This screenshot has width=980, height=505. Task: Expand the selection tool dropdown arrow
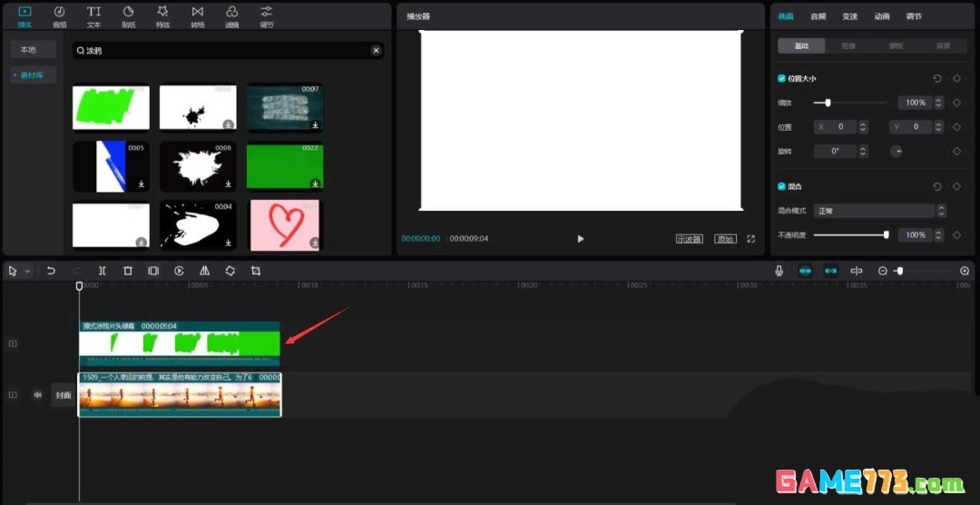pyautogui.click(x=28, y=272)
